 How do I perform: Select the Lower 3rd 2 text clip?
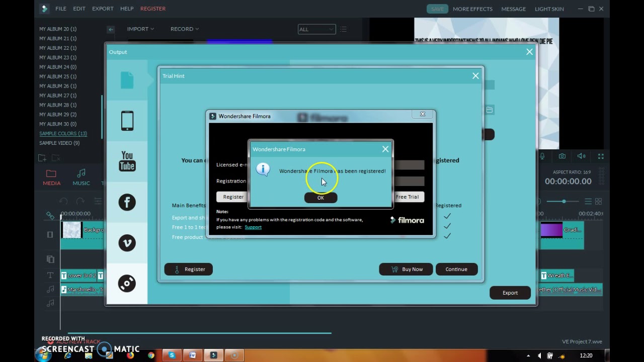click(x=78, y=276)
